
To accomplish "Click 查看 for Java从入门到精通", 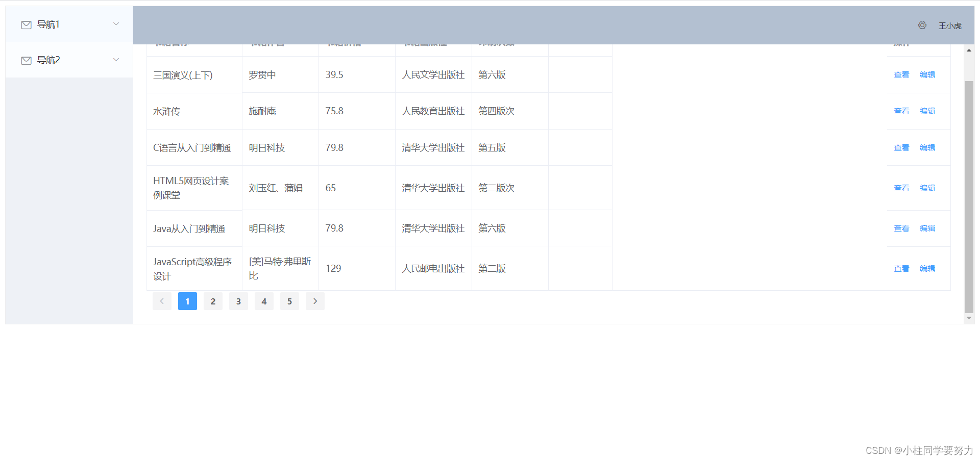I will 901,228.
